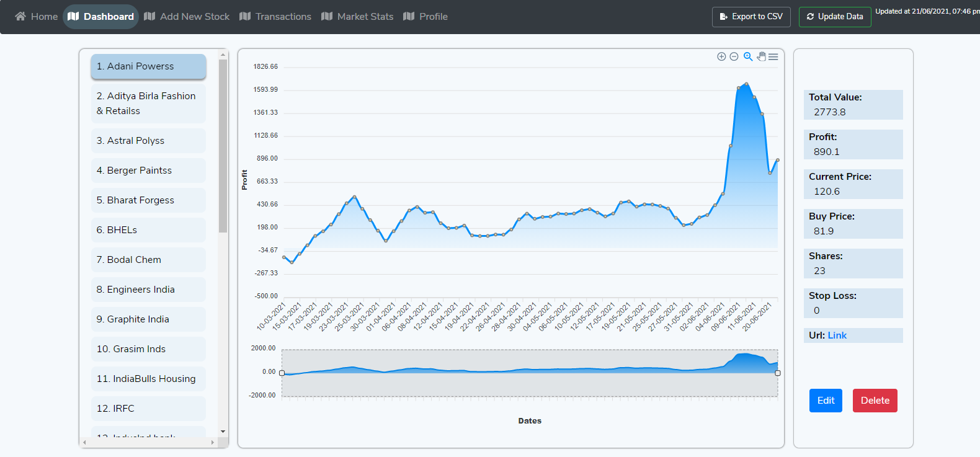Click stock list scrollbar down arrow

(x=223, y=432)
